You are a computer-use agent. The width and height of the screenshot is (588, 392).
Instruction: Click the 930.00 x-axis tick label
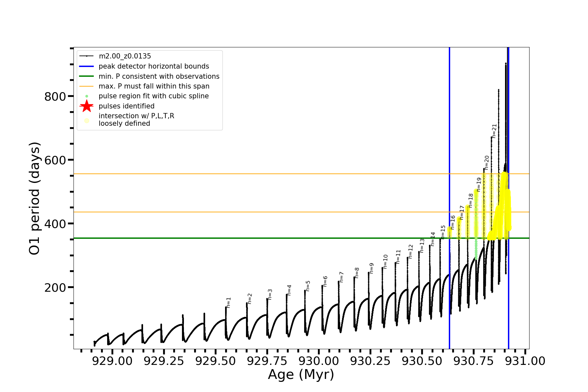pyautogui.click(x=319, y=361)
